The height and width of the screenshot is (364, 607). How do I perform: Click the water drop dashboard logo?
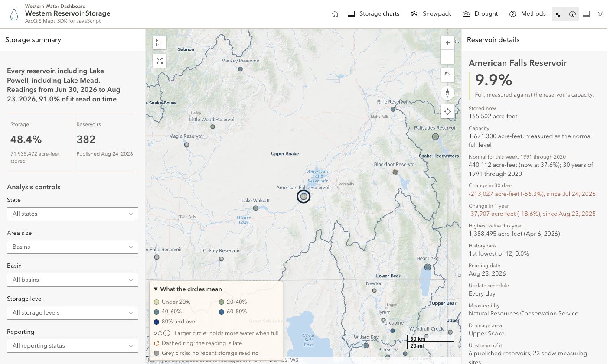[x=14, y=14]
